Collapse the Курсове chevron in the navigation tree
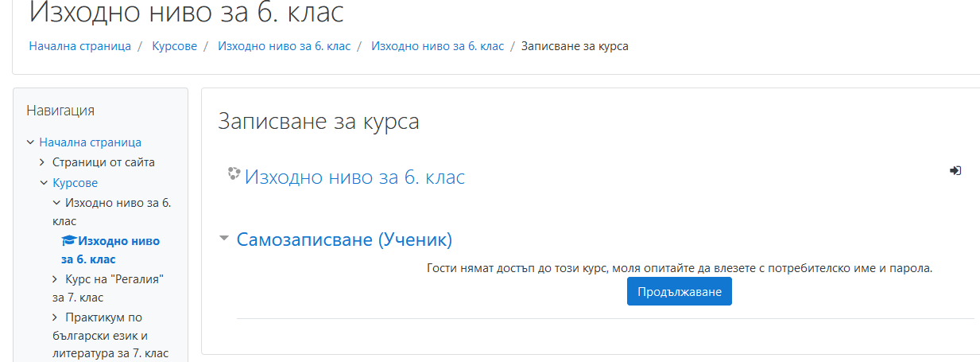Viewport: 980px width, 362px height. tap(44, 183)
